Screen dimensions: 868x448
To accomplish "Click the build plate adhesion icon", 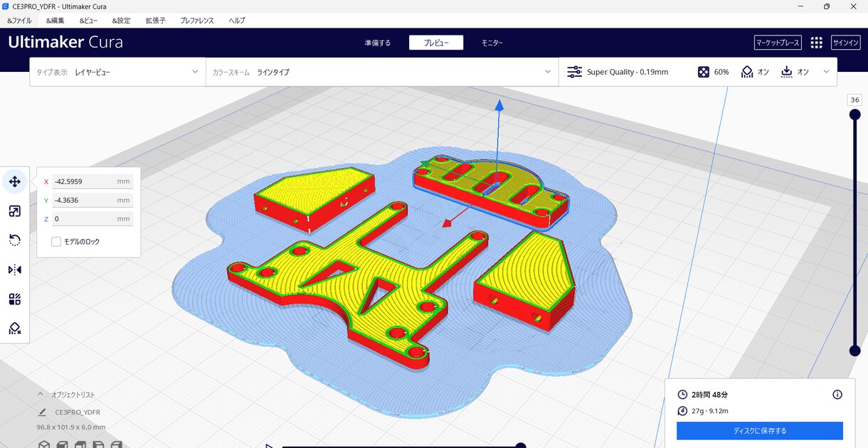I will tap(786, 72).
